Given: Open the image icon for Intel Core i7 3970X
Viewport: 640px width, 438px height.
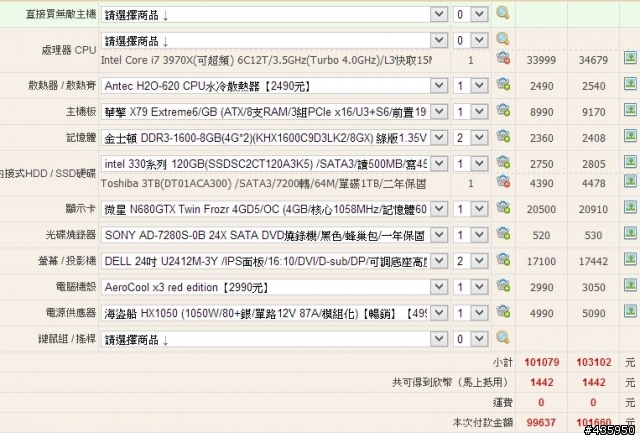Looking at the screenshot, I should click(x=630, y=58).
